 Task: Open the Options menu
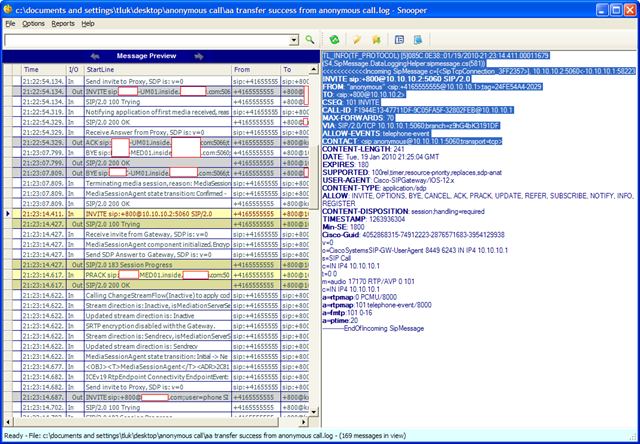click(34, 22)
